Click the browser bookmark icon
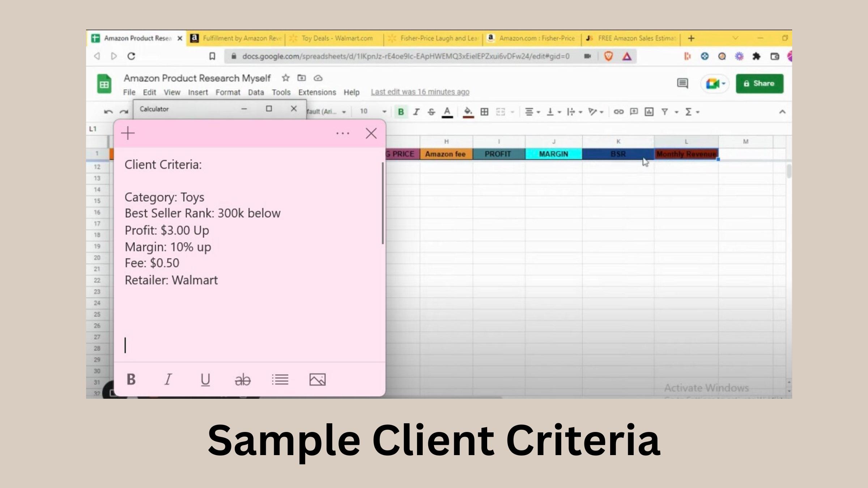Screen dimensions: 868x488 [x=212, y=56]
